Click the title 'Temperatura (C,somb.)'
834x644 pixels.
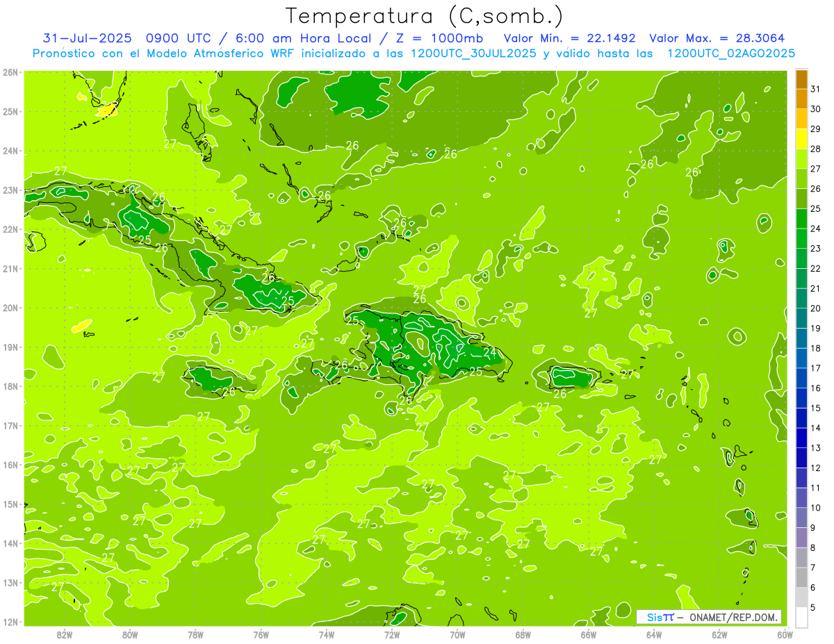point(425,16)
